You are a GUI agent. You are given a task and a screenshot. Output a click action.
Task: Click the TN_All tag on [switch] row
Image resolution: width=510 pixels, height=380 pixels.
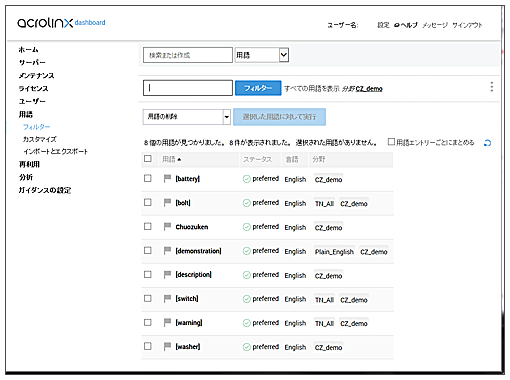coord(324,300)
